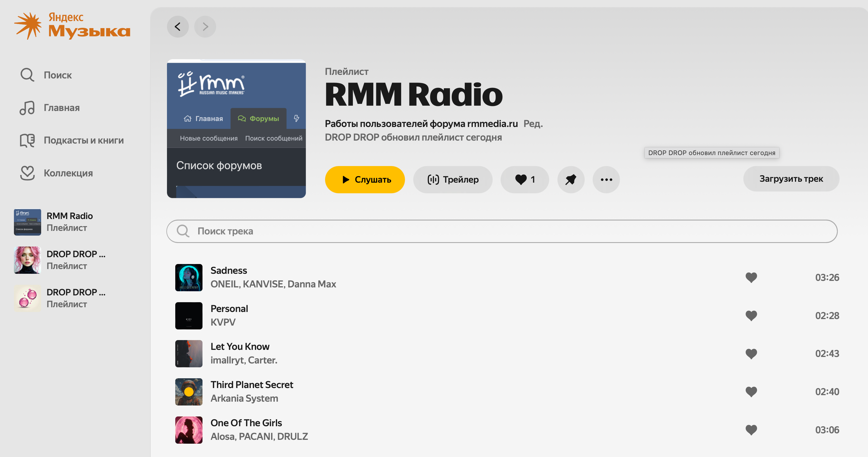This screenshot has height=457, width=868.
Task: Click the Яндекс Музыка logo
Action: point(72,25)
